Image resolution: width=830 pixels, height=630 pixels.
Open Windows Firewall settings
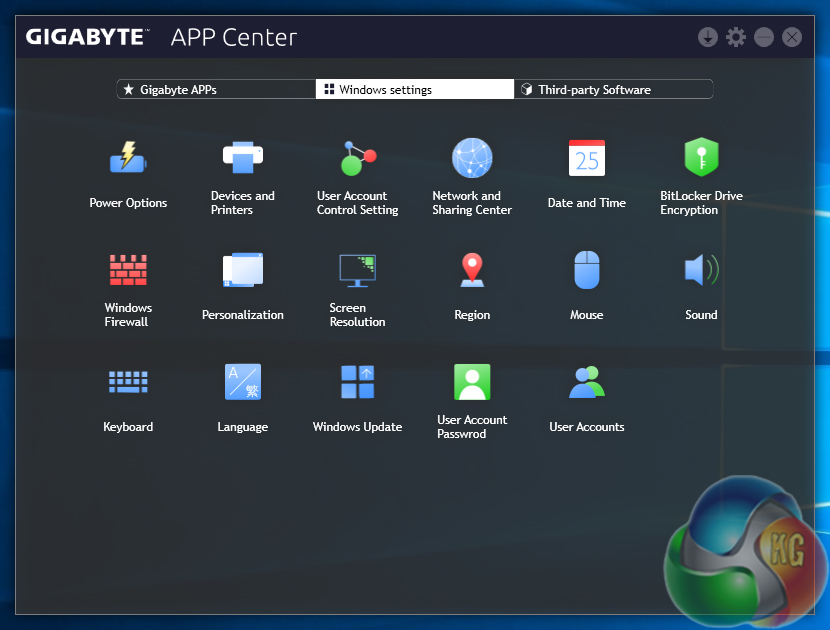tap(128, 271)
